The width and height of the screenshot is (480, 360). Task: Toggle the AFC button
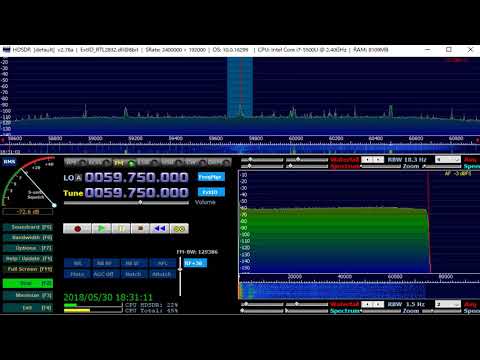pos(162,263)
